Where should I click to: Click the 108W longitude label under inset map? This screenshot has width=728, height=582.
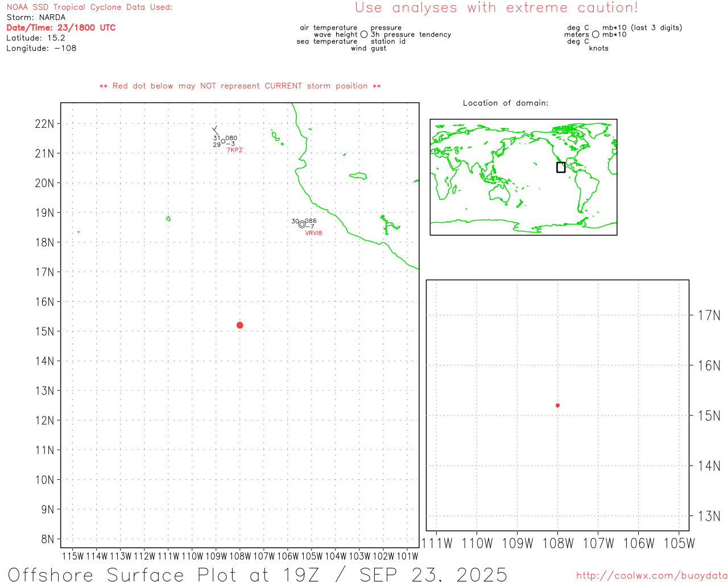(557, 543)
